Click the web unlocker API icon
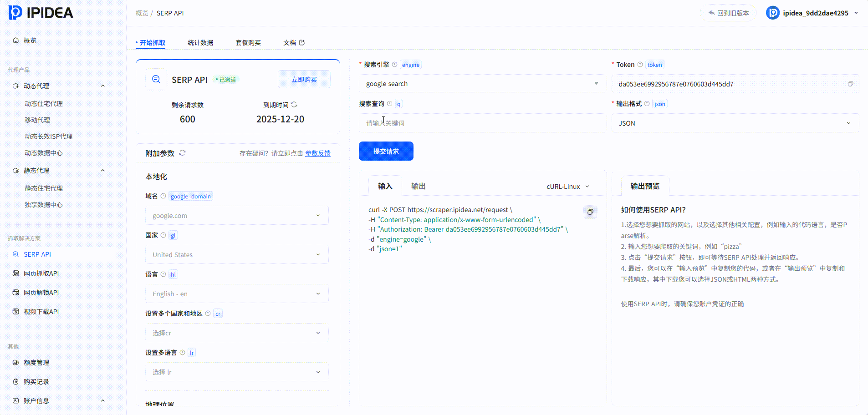The width and height of the screenshot is (868, 415). [x=15, y=293]
